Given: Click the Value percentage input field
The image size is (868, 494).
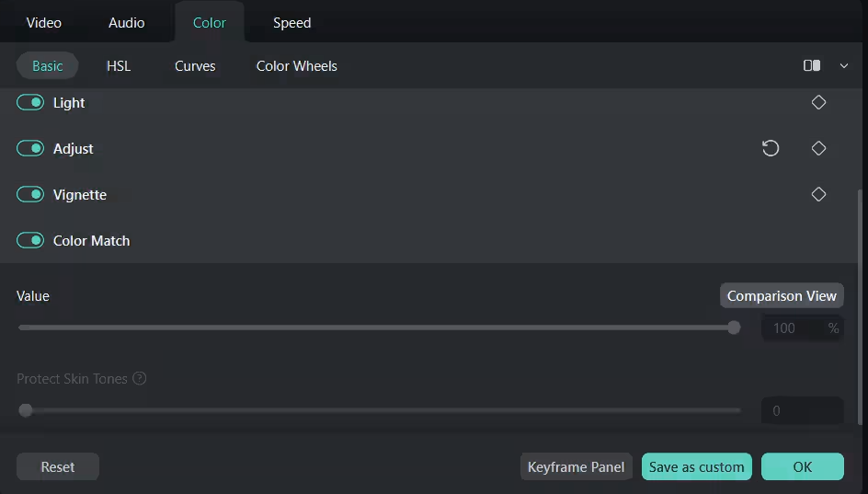Looking at the screenshot, I should point(791,327).
